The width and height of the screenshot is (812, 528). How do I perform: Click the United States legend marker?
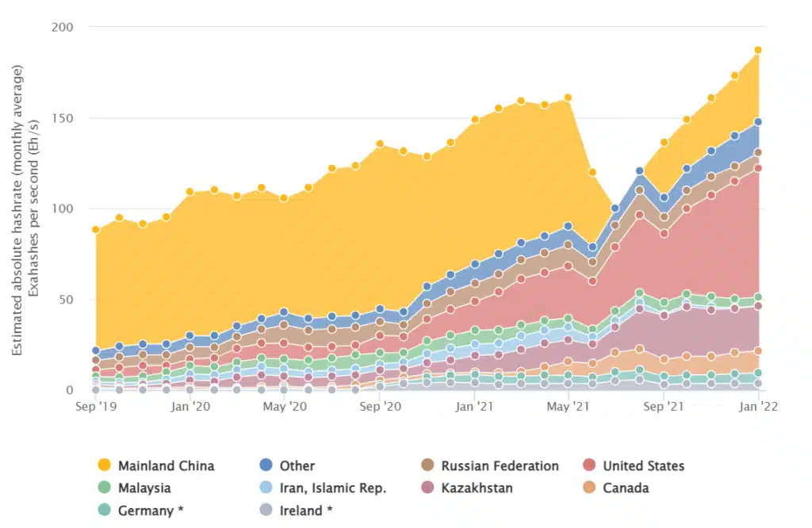[589, 465]
